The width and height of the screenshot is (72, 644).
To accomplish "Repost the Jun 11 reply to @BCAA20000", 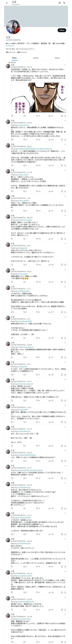I will pyautogui.click(x=24, y=534).
